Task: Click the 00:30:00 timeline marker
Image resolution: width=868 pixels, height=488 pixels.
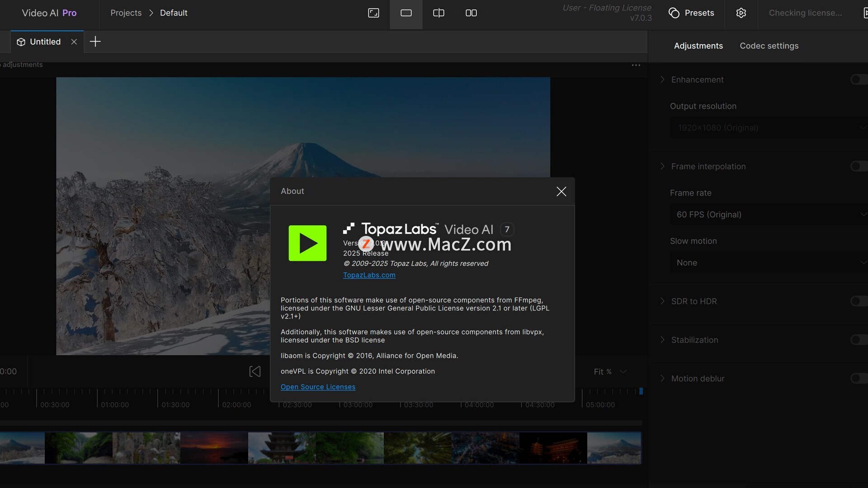Action: click(x=55, y=405)
